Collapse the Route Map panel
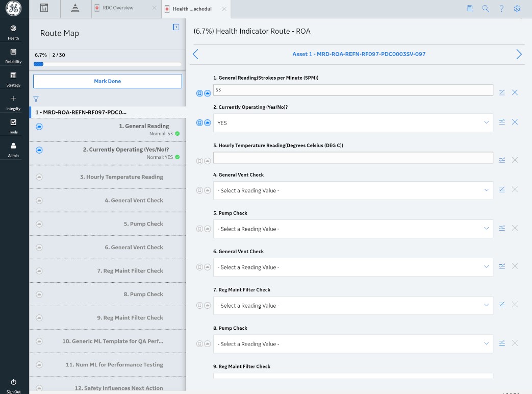This screenshot has width=532, height=394. [x=176, y=27]
